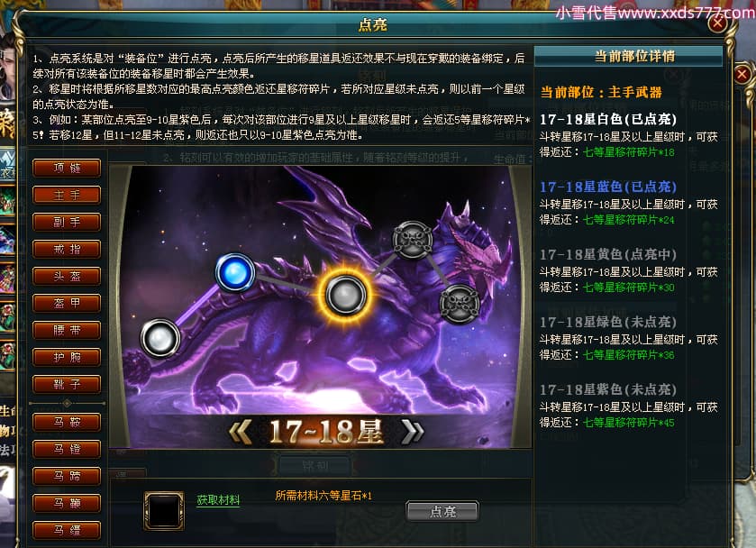Switch to the 副手 equipment slot

(67, 222)
